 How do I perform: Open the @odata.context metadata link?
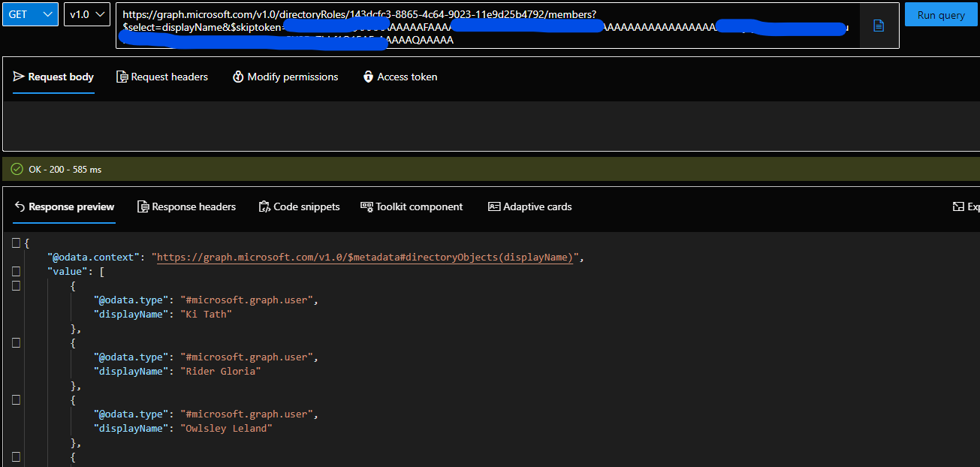pos(363,257)
